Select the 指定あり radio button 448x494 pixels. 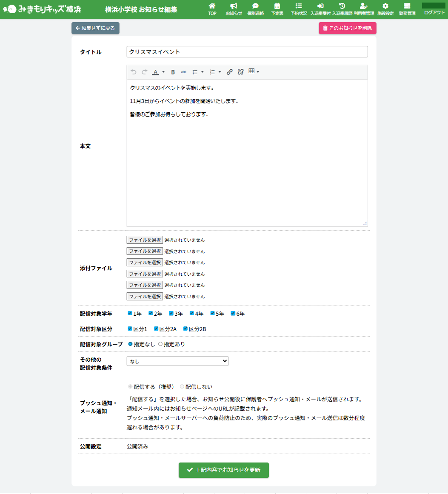pos(160,344)
